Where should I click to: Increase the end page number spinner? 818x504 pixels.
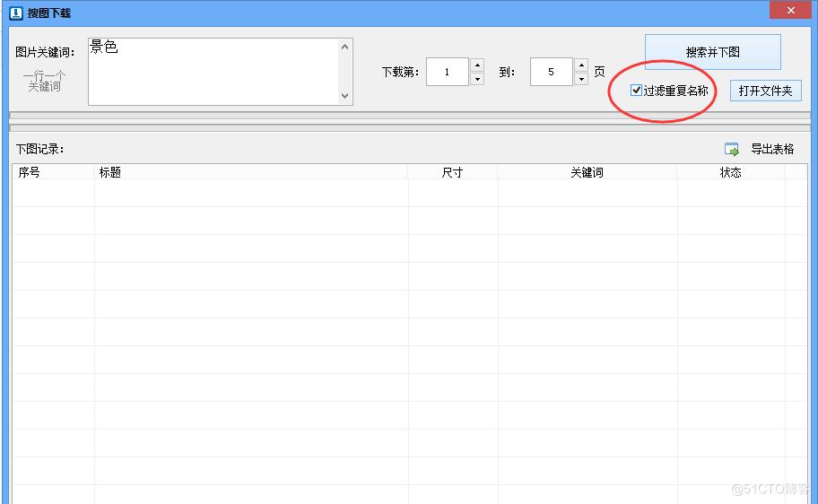[x=581, y=65]
